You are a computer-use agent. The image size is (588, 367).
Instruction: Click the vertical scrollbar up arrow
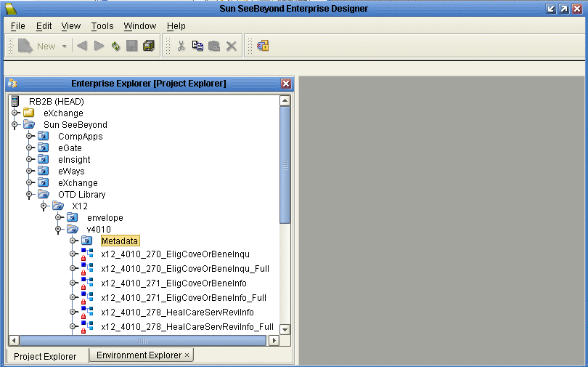(285, 100)
